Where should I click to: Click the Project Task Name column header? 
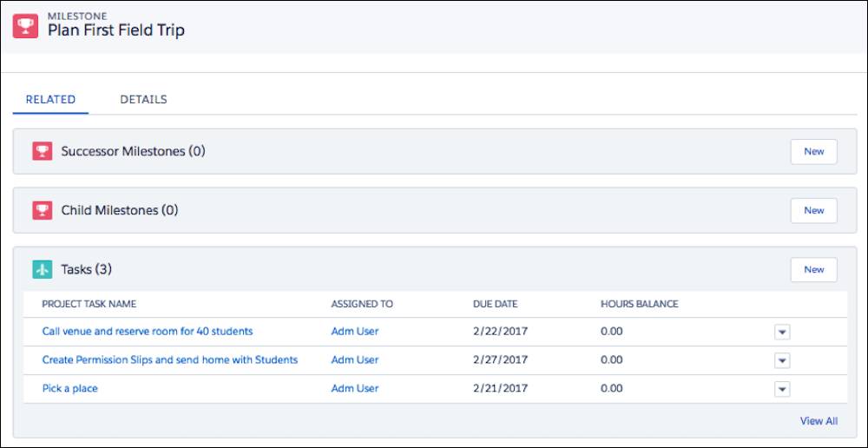click(x=89, y=304)
